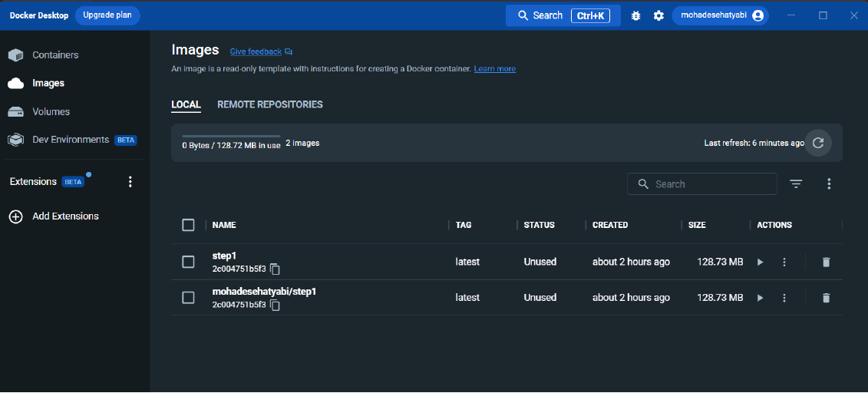Delete the step1 image
The image size is (868, 393).
click(826, 262)
